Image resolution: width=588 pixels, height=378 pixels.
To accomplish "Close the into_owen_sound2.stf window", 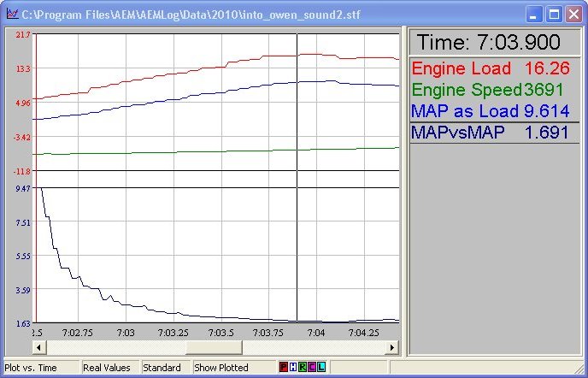I will tap(573, 15).
